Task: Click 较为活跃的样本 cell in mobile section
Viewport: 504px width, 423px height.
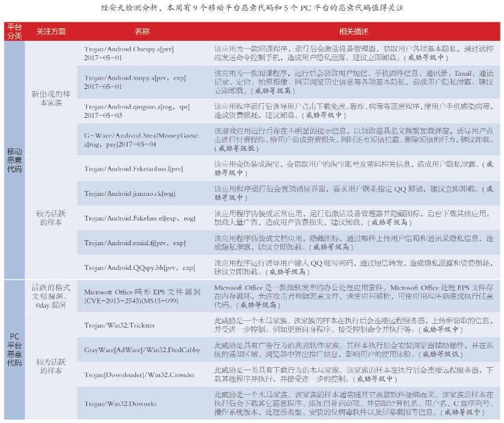Action: coord(51,218)
